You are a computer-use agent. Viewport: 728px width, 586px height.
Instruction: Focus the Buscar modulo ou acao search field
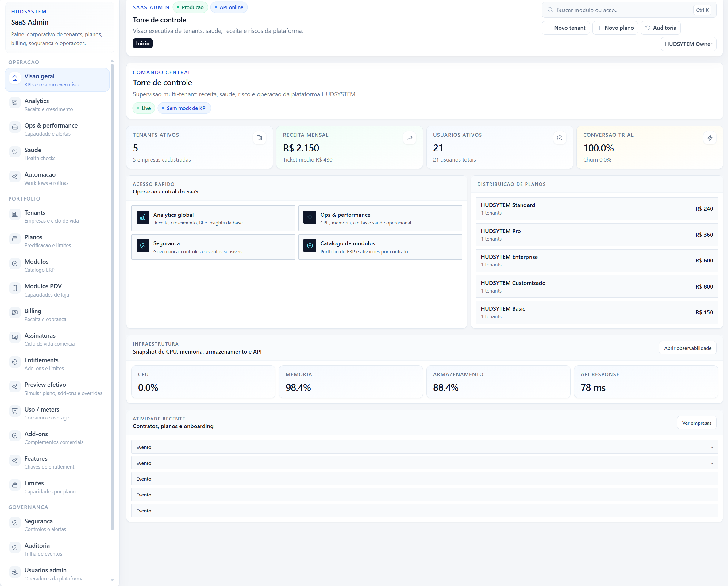[629, 10]
